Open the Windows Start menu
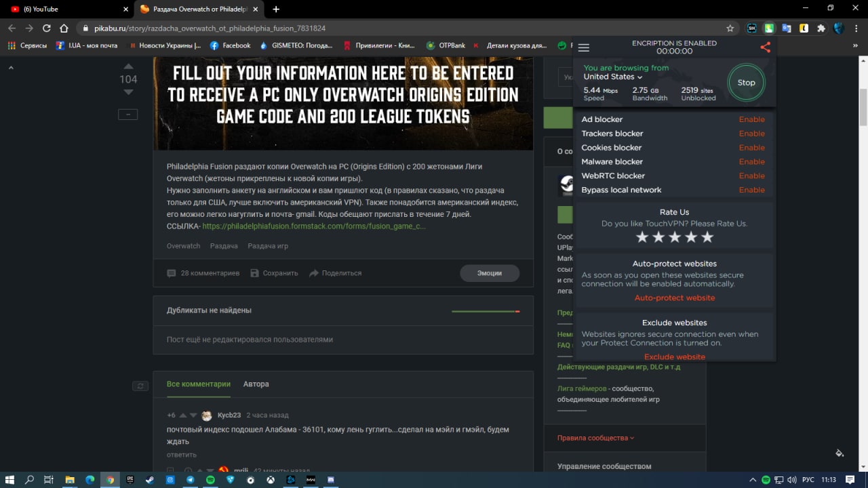 click(x=11, y=479)
